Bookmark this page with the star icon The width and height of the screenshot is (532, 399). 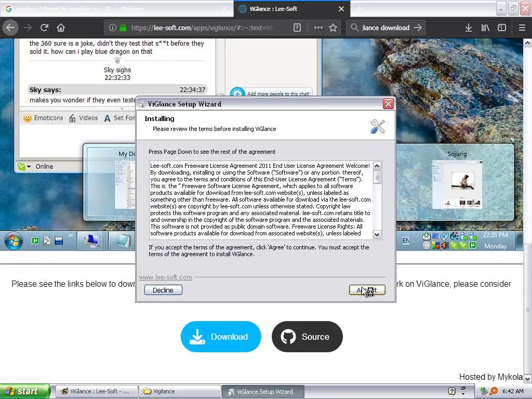(x=333, y=28)
